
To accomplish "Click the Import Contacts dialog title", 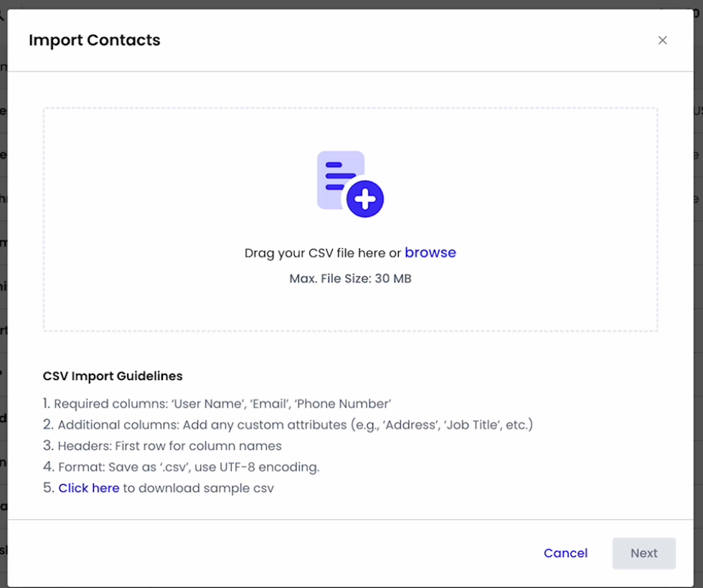I will pyautogui.click(x=95, y=40).
